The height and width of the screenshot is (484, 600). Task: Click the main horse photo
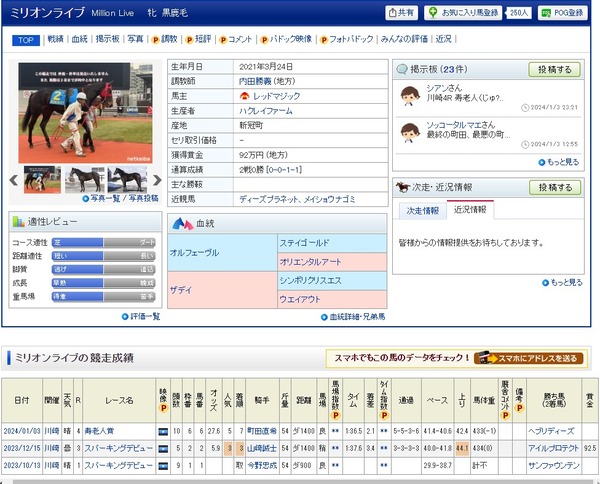(x=85, y=113)
